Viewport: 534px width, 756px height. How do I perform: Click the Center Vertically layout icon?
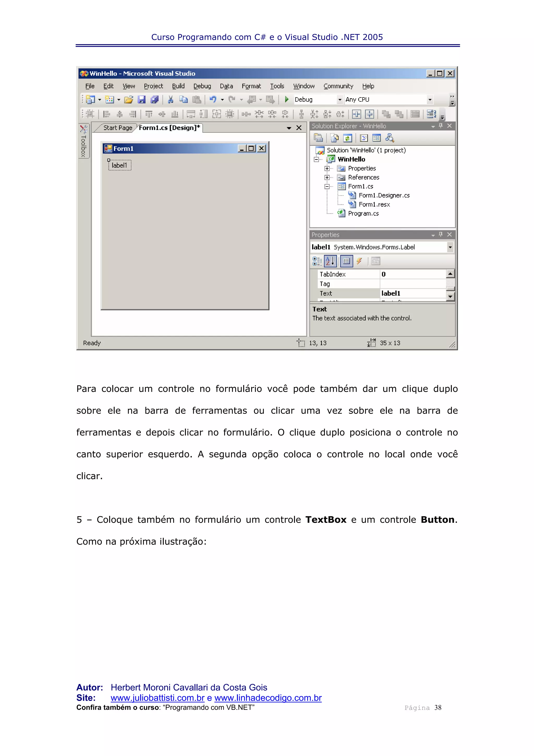(369, 114)
